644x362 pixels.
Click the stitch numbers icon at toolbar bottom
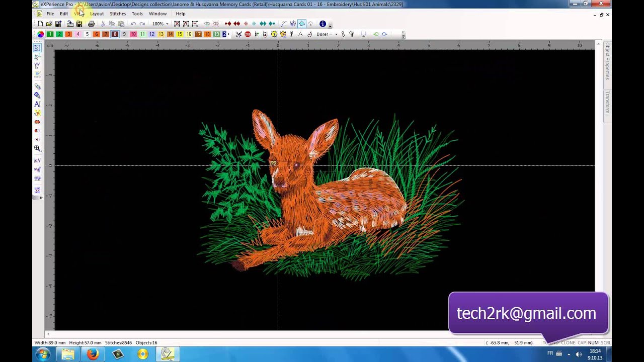tap(37, 190)
